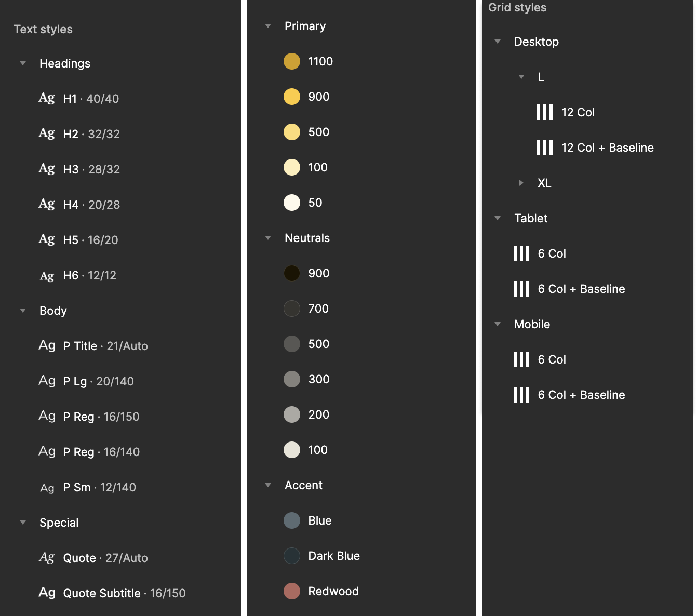Collapse the Accent color group
Image resolution: width=697 pixels, height=616 pixels.
(268, 485)
